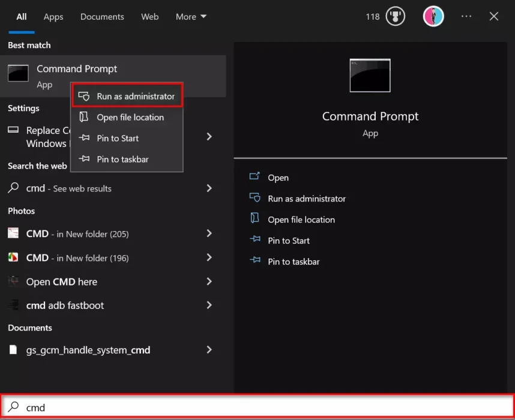Click the administrator shield icon in right pane
This screenshot has width=515, height=420.
click(254, 197)
